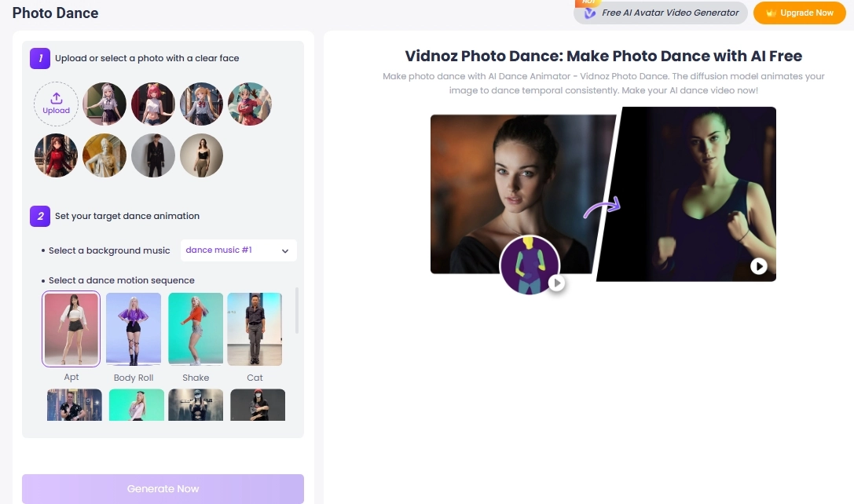Click Generate Now
The height and width of the screenshot is (504, 854).
[x=163, y=488]
